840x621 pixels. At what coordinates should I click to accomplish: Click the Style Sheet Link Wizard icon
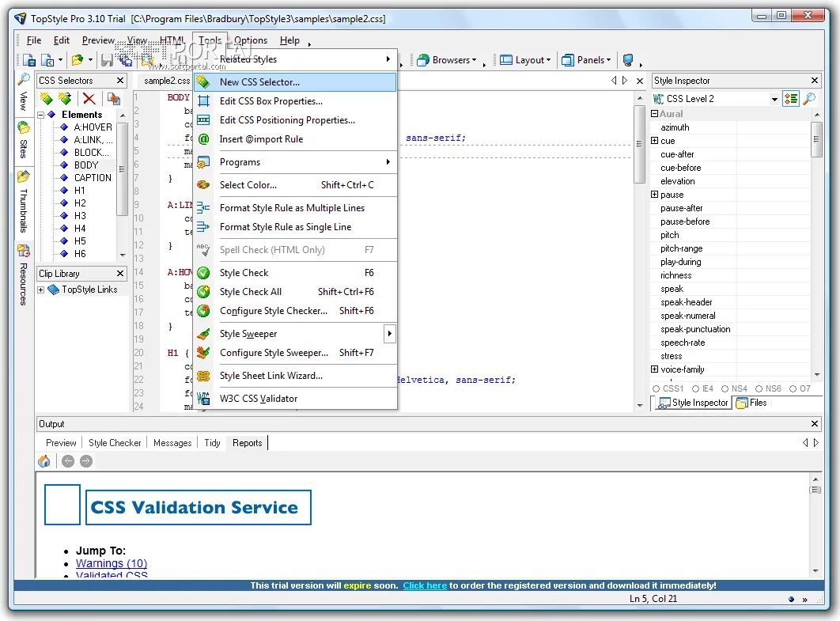coord(203,376)
